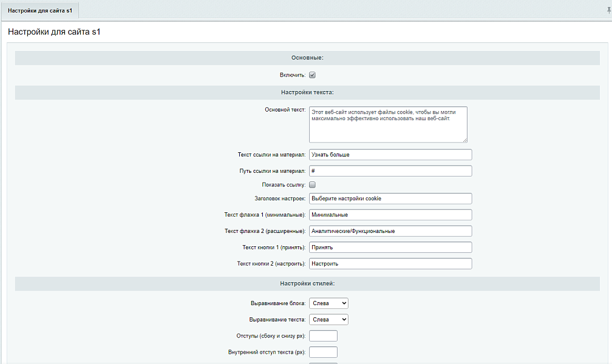Click the Настройки текста section header
This screenshot has width=612, height=364.
click(x=307, y=92)
